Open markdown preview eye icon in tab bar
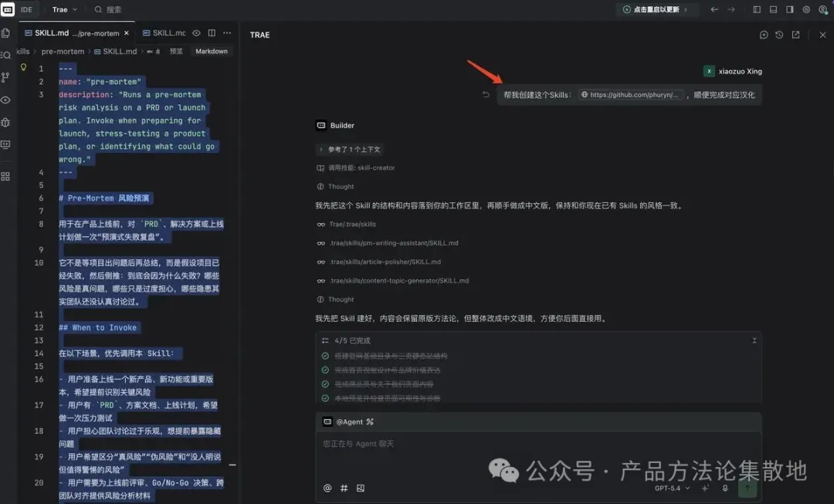 [x=196, y=33]
